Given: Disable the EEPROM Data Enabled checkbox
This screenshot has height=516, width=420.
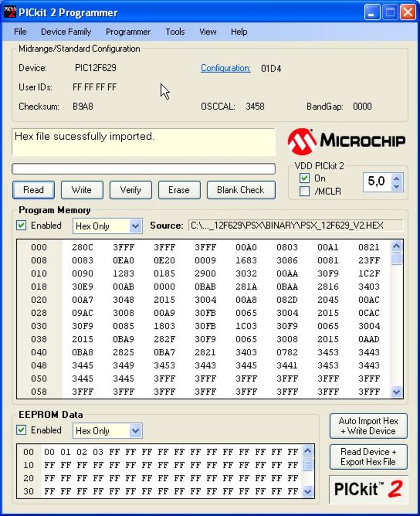Looking at the screenshot, I should [22, 430].
